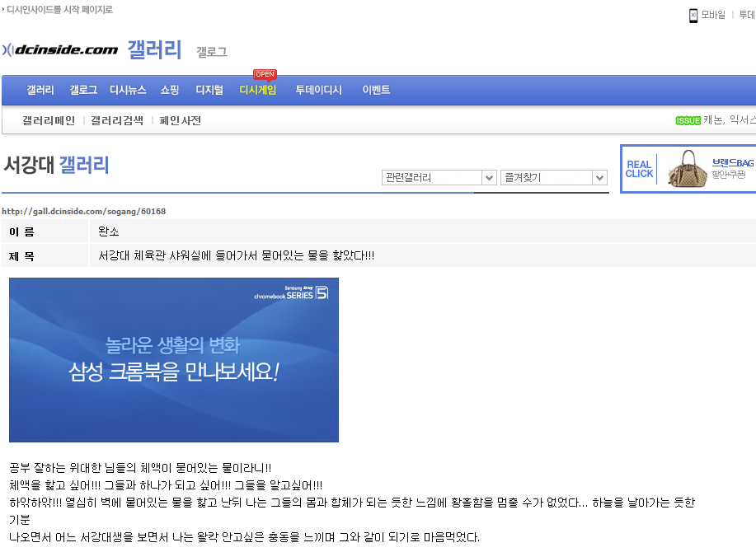Viewport: 756px width, 552px height.
Task: Open 디시게임 menu item
Action: (258, 90)
